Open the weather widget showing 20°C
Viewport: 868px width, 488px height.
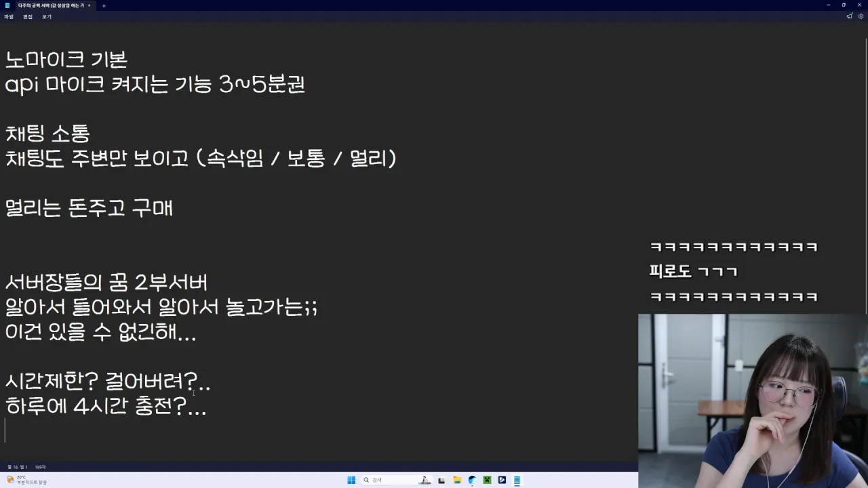coord(26,480)
